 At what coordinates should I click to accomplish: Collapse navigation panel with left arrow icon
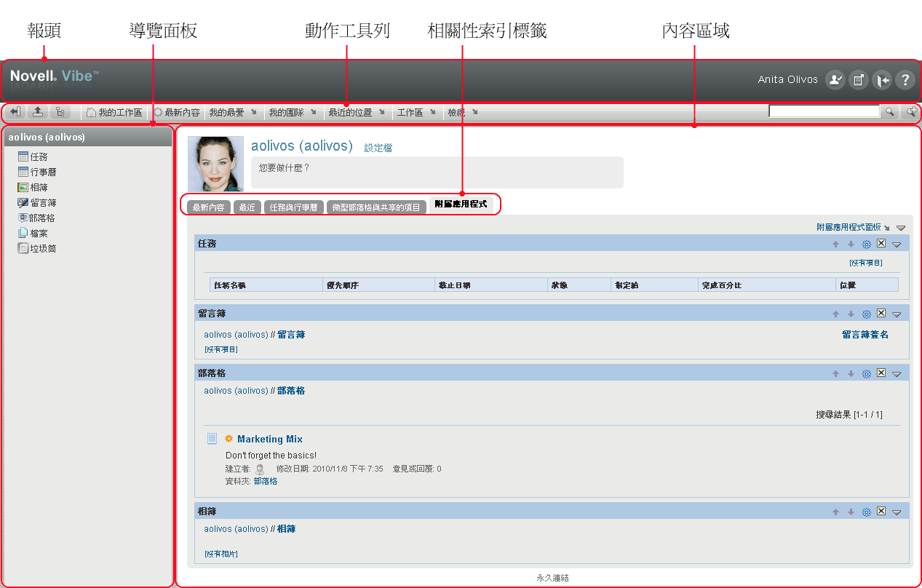(x=15, y=112)
